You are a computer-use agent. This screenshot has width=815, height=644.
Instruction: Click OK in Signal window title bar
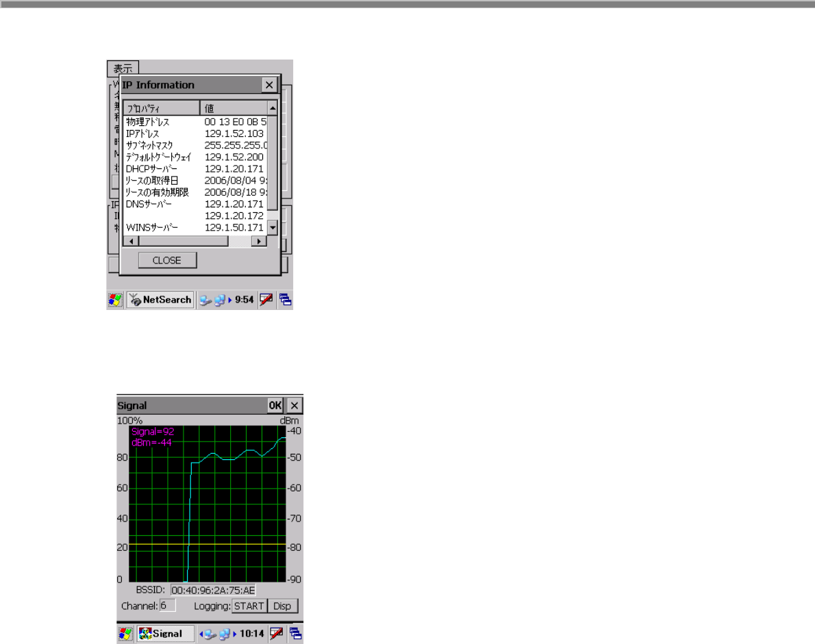tap(275, 406)
